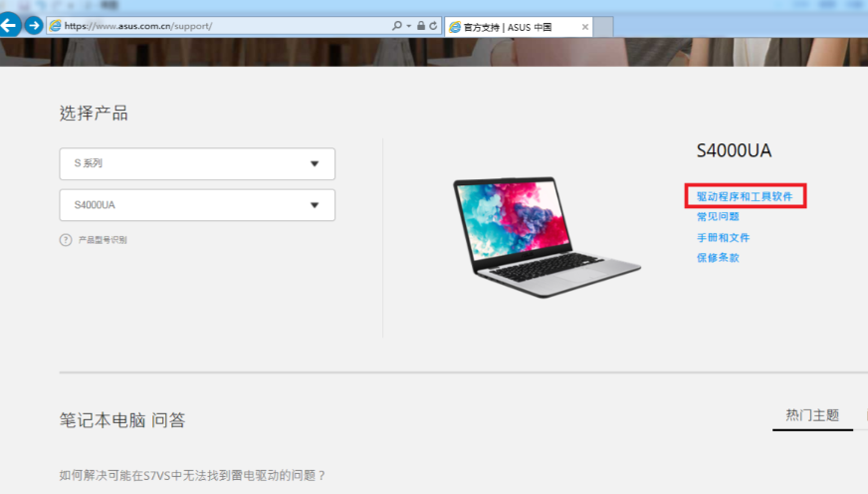Image resolution: width=868 pixels, height=494 pixels.
Task: Click the padlock security icon in address bar
Action: point(421,26)
